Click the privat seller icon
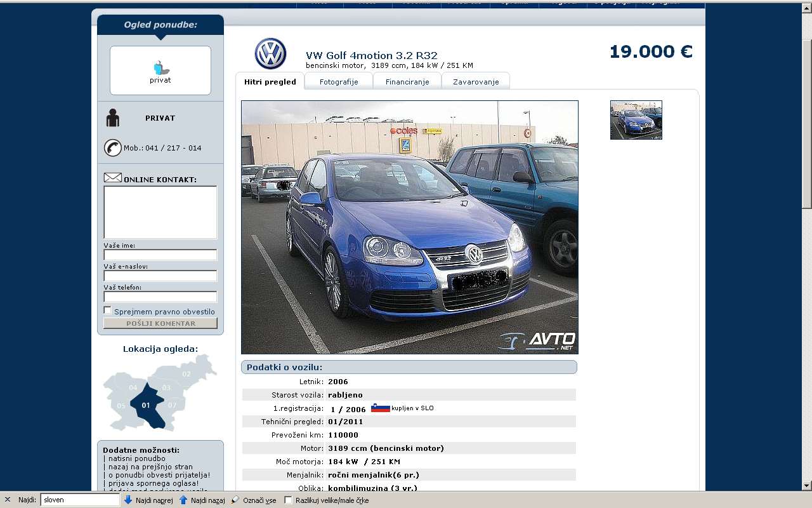The width and height of the screenshot is (812, 508). point(160,67)
